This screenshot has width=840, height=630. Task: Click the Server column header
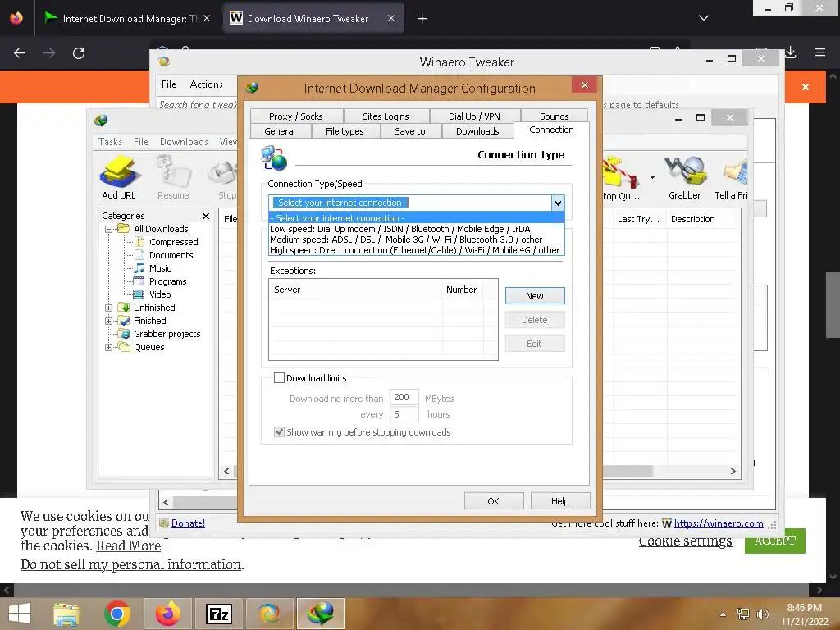tap(356, 290)
